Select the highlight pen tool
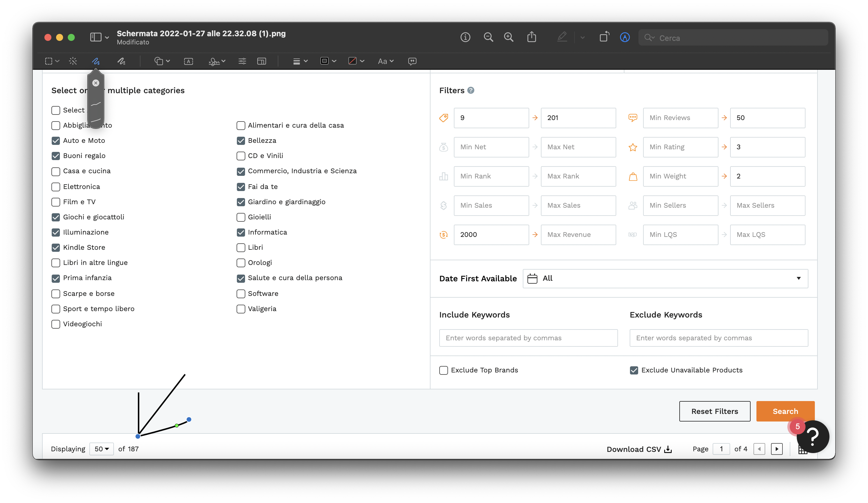The width and height of the screenshot is (868, 503). 562,37
